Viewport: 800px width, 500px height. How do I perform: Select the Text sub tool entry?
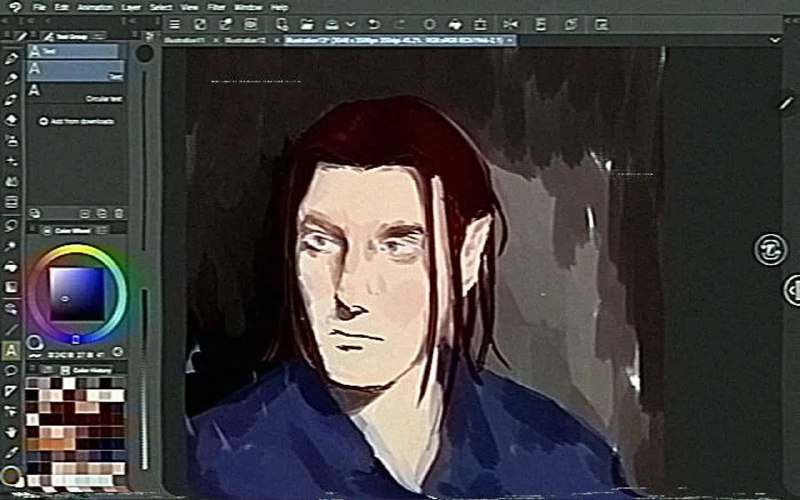[76, 71]
